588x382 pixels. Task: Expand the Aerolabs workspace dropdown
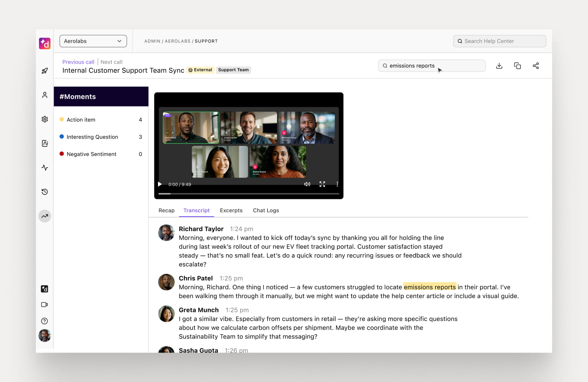pos(93,41)
